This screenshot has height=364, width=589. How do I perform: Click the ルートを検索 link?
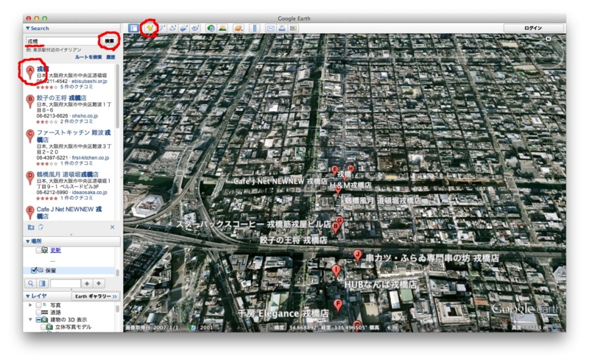pyautogui.click(x=88, y=57)
